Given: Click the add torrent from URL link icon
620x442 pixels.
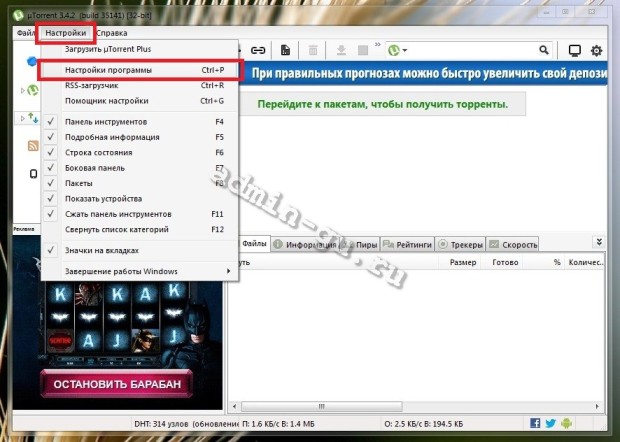Looking at the screenshot, I should 258,50.
